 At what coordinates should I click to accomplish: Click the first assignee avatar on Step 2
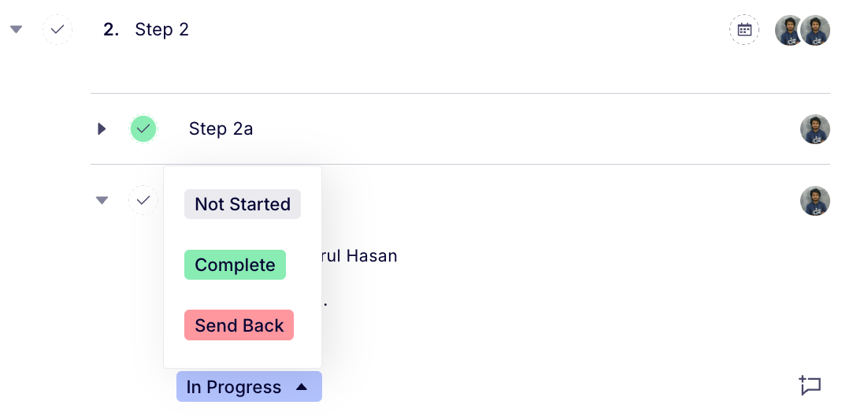coord(788,30)
